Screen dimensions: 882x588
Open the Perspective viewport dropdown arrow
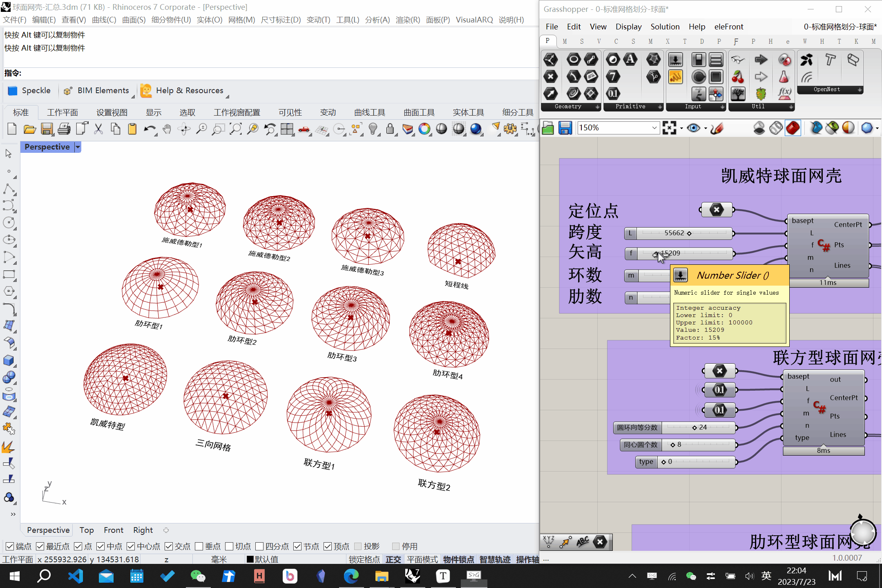click(78, 147)
